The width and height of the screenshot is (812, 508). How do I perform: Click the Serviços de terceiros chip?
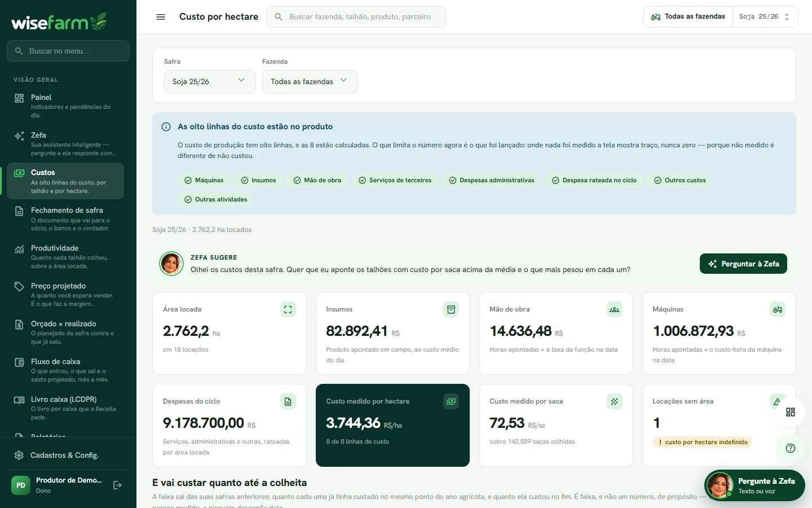(395, 180)
